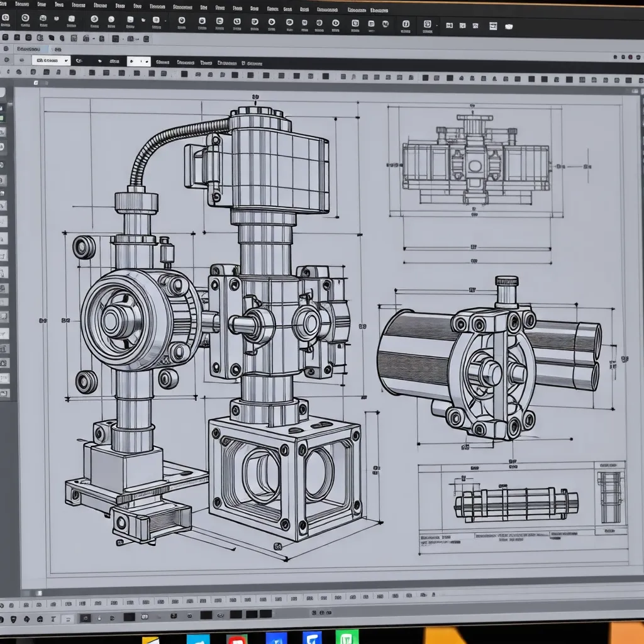The height and width of the screenshot is (644, 644).
Task: Click the first ribbon tool icon under the menu bar
Action: 5,18
